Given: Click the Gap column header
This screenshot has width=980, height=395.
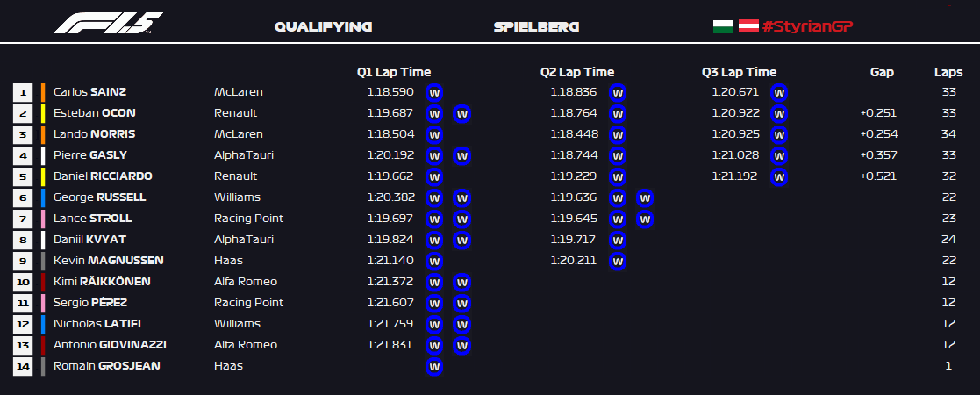Looking at the screenshot, I should pos(882,72).
